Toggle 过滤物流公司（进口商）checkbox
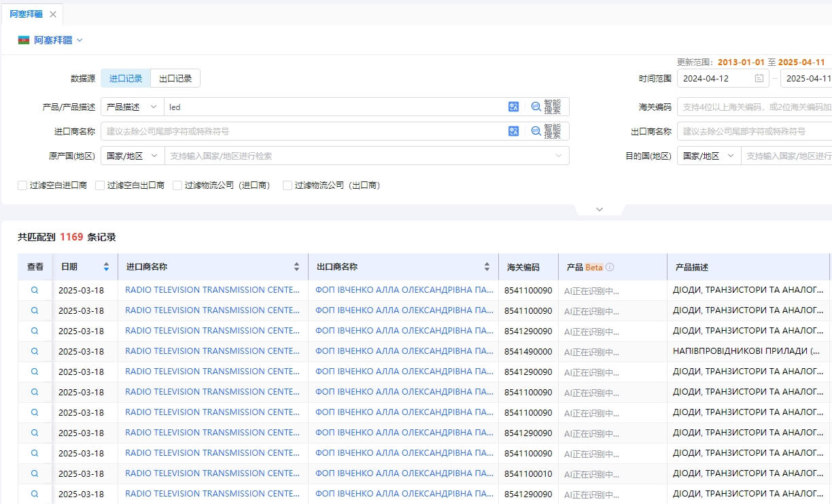 click(x=178, y=185)
